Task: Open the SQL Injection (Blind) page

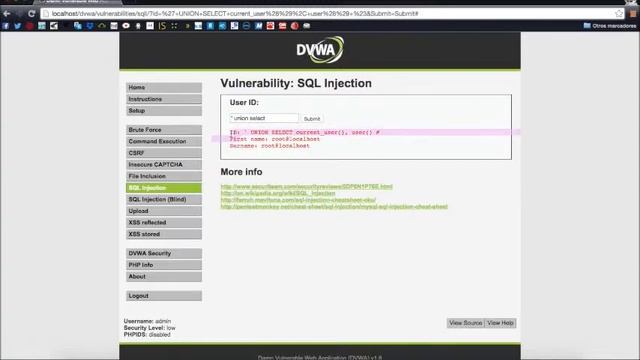Action: [x=164, y=200]
